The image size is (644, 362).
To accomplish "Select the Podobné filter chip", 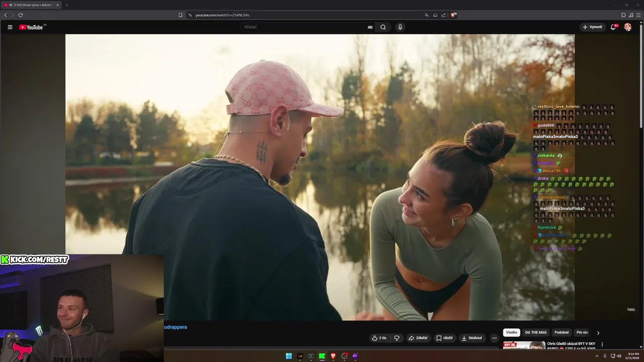I will click(561, 332).
